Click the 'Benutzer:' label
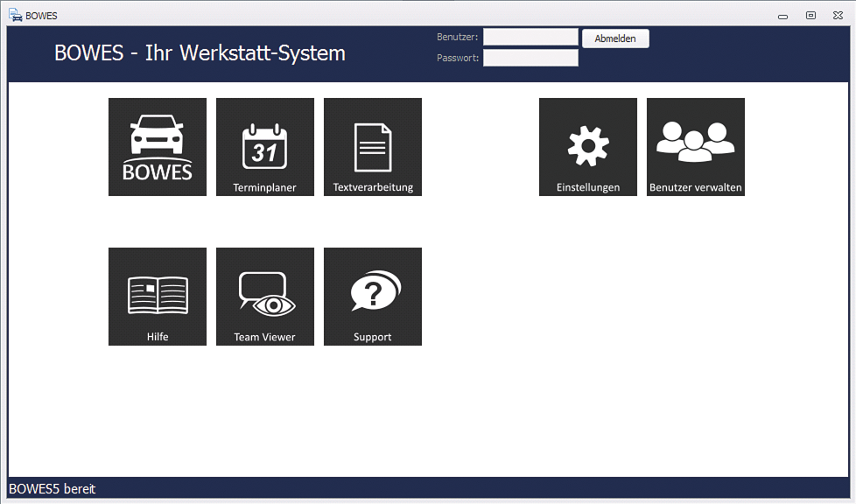Viewport: 856px width, 504px height. [x=457, y=37]
